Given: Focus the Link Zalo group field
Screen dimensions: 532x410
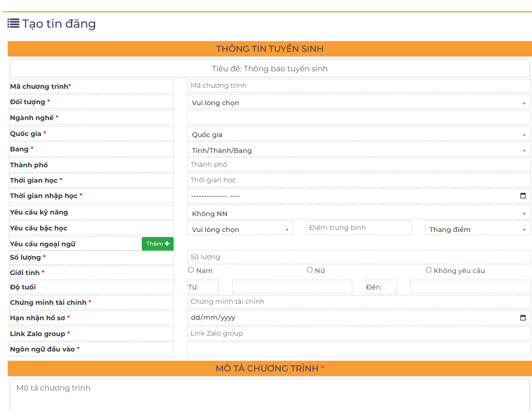Looking at the screenshot, I should click(x=358, y=334).
